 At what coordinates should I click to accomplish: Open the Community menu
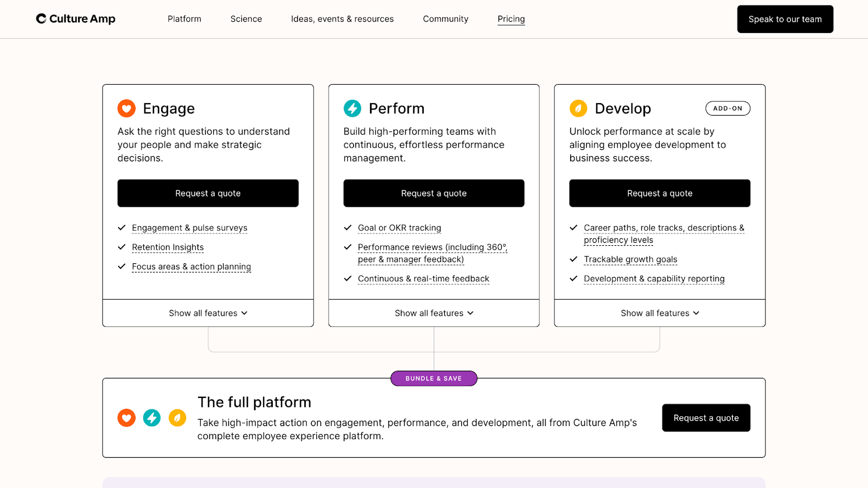point(446,19)
